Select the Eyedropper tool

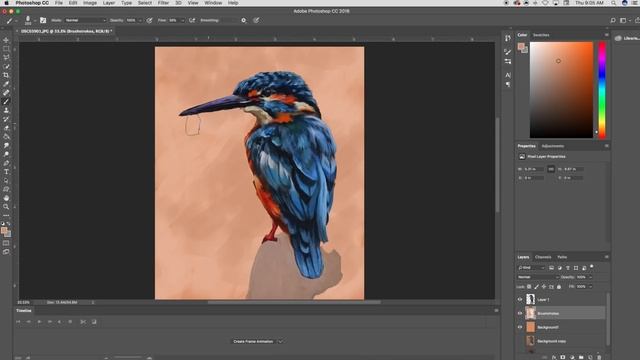pos(6,84)
